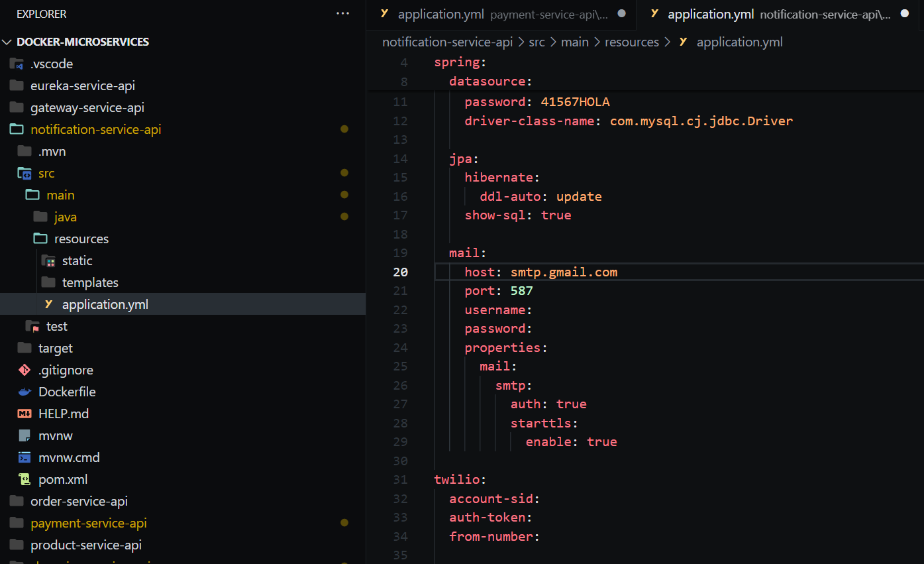Expand order-service-api folder
The image size is (924, 564).
point(79,501)
